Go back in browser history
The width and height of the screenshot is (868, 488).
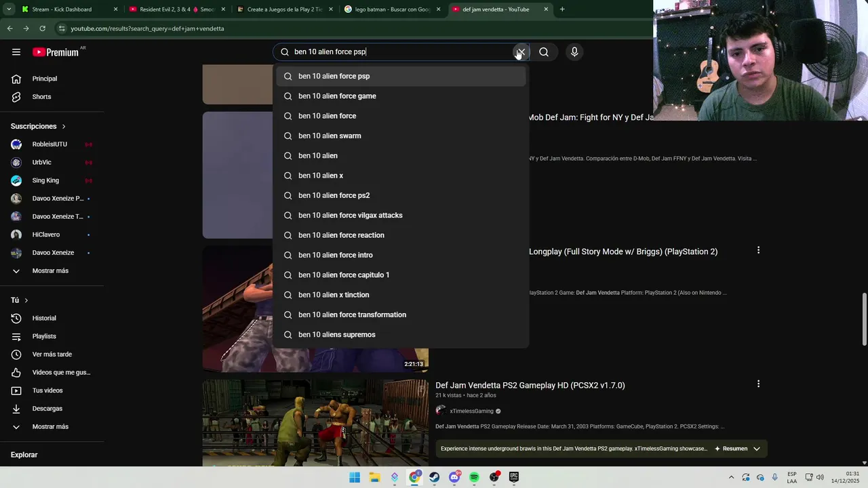pyautogui.click(x=9, y=28)
